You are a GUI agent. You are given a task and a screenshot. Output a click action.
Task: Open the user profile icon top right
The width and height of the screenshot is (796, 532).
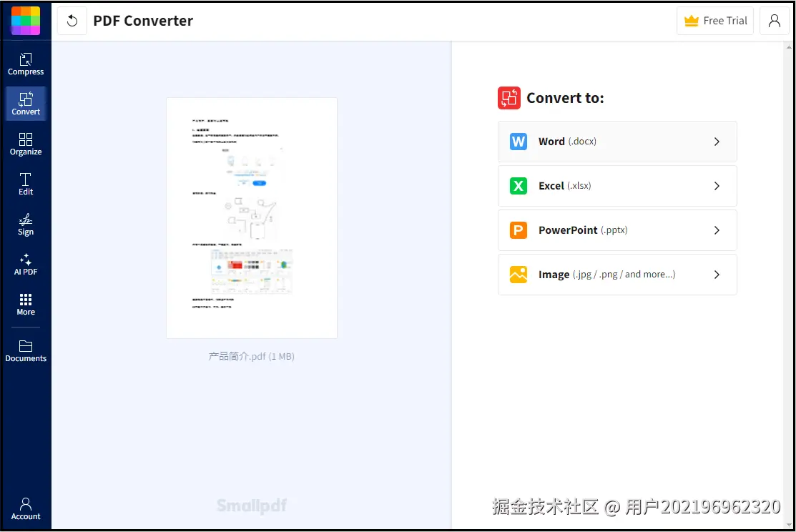[774, 21]
